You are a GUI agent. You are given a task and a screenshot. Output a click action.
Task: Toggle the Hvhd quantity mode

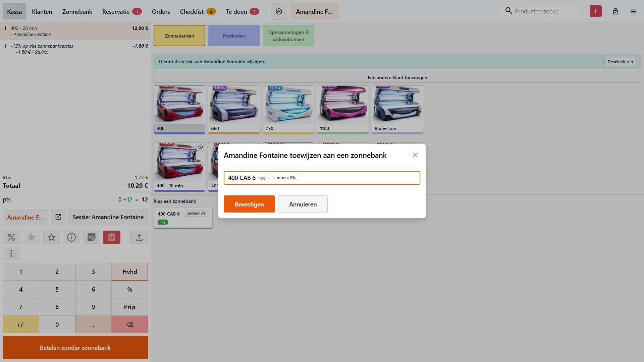click(x=130, y=271)
